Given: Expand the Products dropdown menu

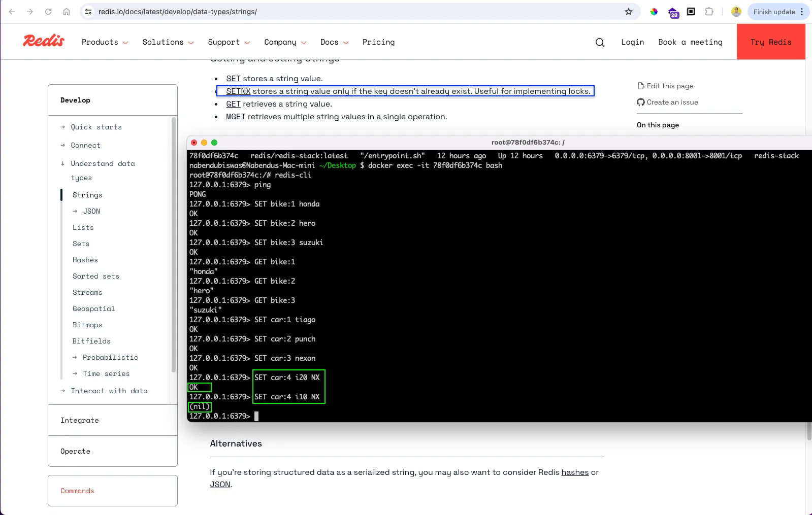Looking at the screenshot, I should tap(105, 42).
